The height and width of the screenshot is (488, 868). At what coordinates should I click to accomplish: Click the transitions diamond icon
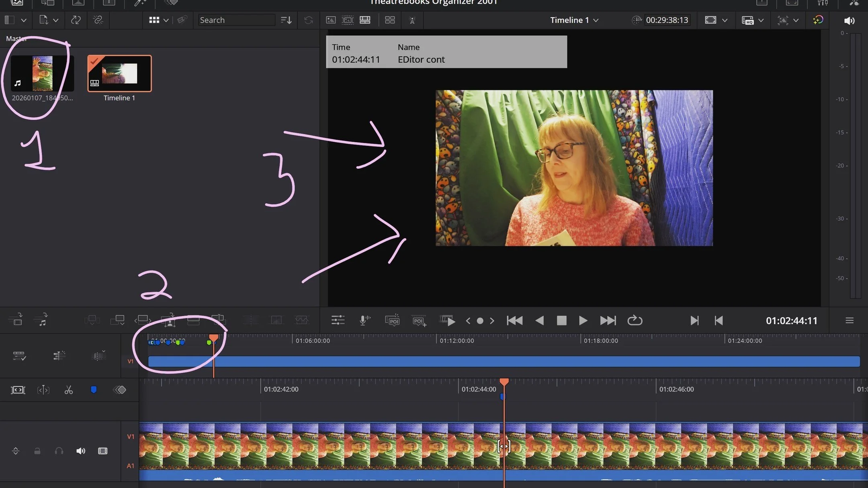coord(120,390)
